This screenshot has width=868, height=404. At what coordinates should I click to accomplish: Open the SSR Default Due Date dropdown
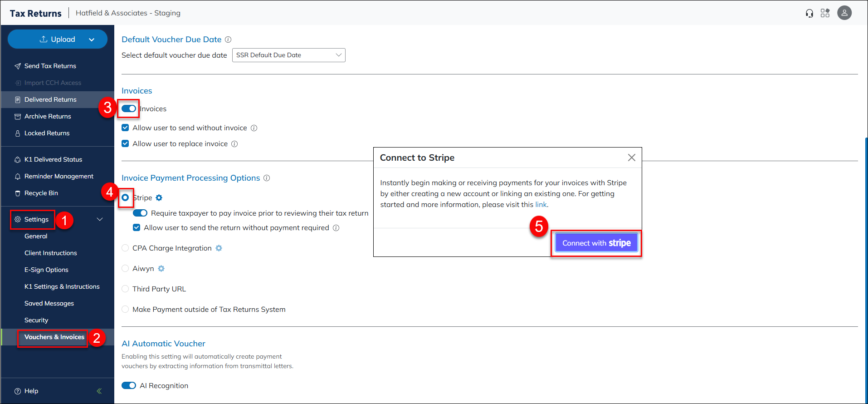288,55
